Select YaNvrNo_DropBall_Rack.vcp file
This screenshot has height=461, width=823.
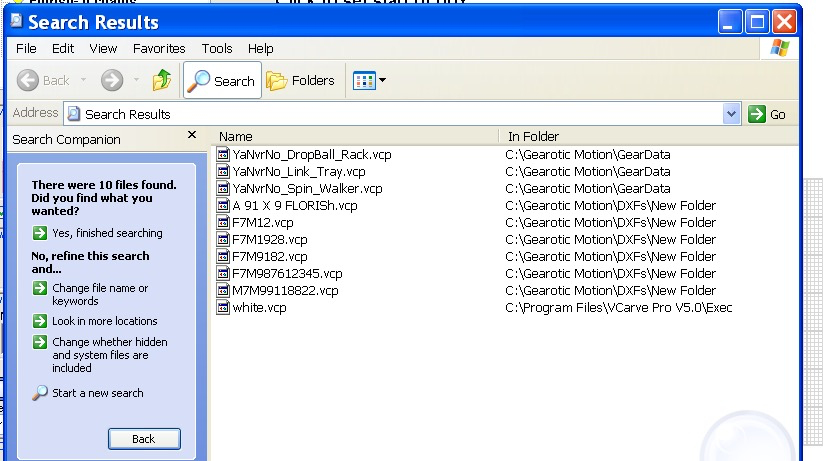pyautogui.click(x=310, y=155)
